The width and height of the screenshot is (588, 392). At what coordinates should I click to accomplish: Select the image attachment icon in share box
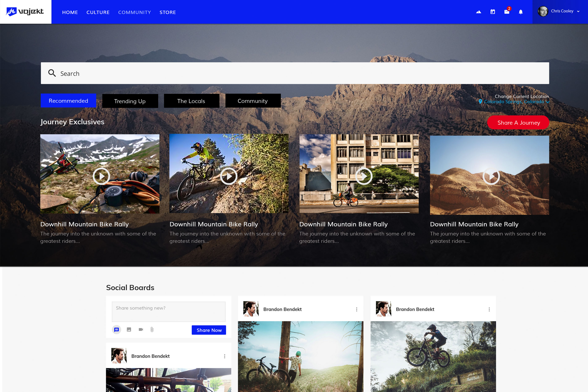click(x=129, y=329)
